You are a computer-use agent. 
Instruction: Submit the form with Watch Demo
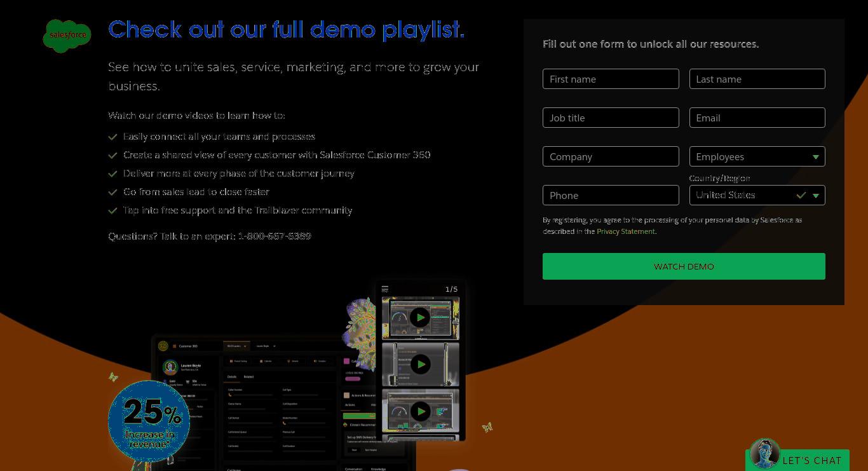point(684,266)
